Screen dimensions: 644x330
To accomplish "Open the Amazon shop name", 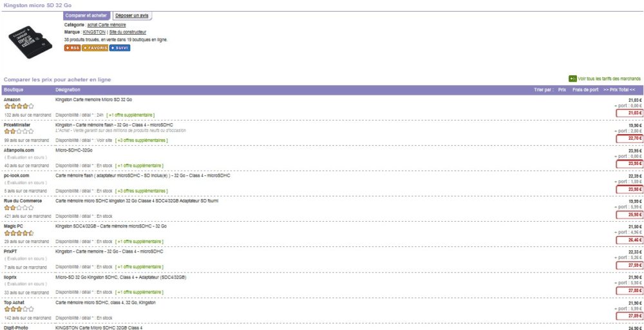I will coord(12,100).
